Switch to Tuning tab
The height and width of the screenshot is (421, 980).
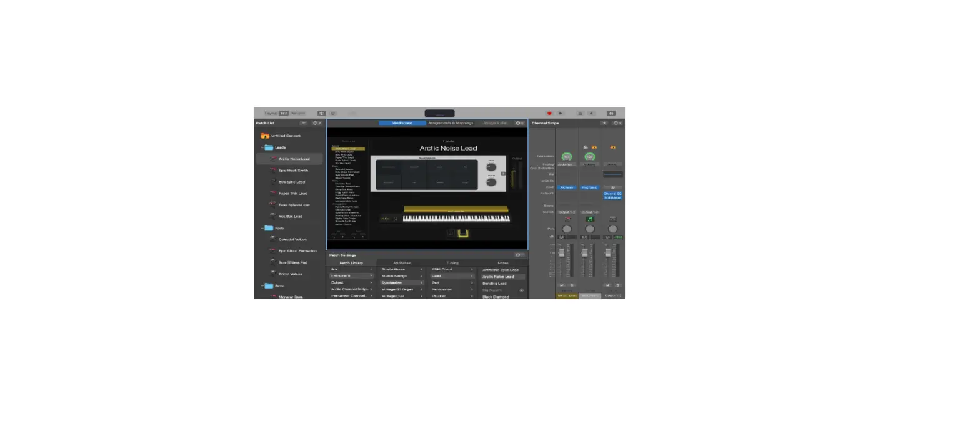tap(452, 263)
